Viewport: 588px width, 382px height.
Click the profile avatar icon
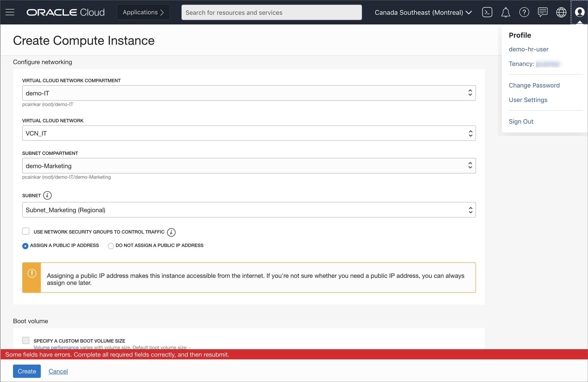click(579, 12)
